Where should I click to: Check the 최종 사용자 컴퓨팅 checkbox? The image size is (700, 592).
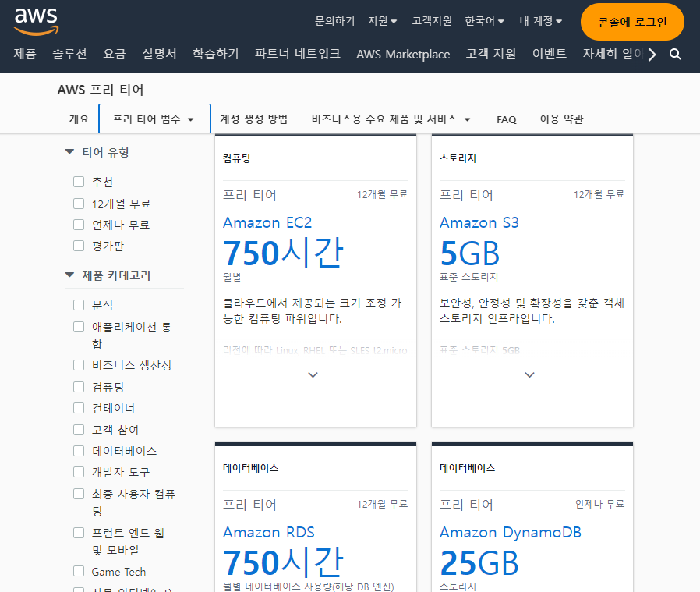click(x=79, y=494)
